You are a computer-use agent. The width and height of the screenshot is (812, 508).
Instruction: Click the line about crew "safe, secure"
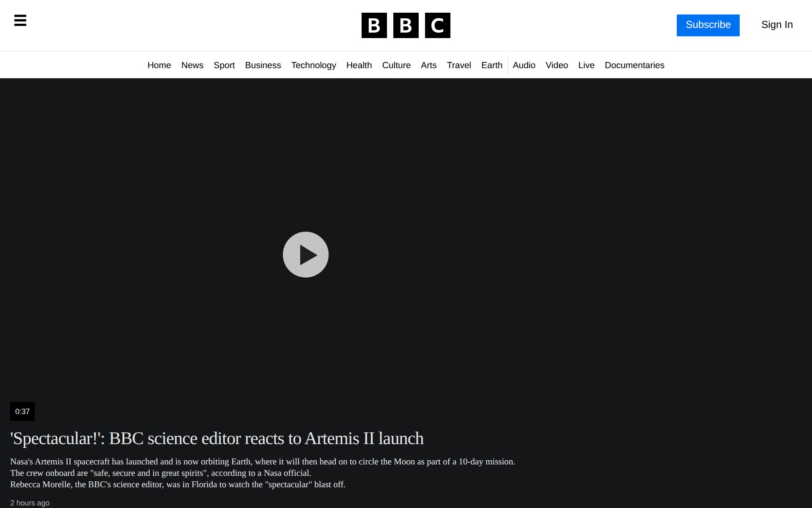point(161,473)
